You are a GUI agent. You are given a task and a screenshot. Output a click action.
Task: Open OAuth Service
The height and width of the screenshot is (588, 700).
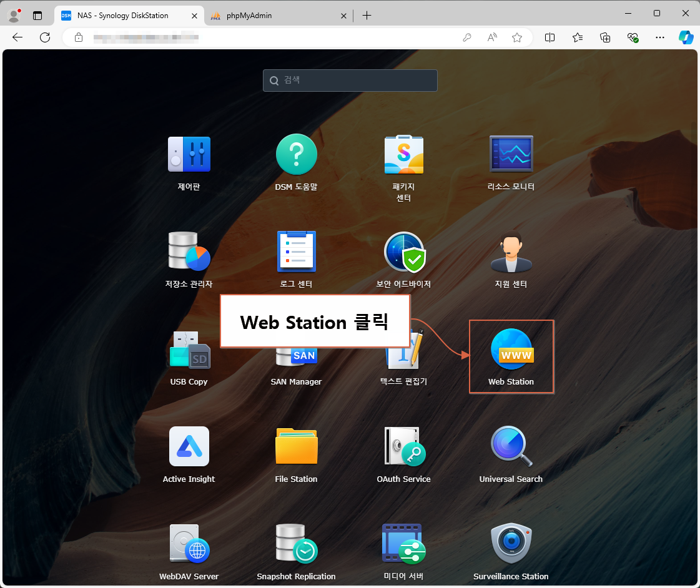(405, 446)
